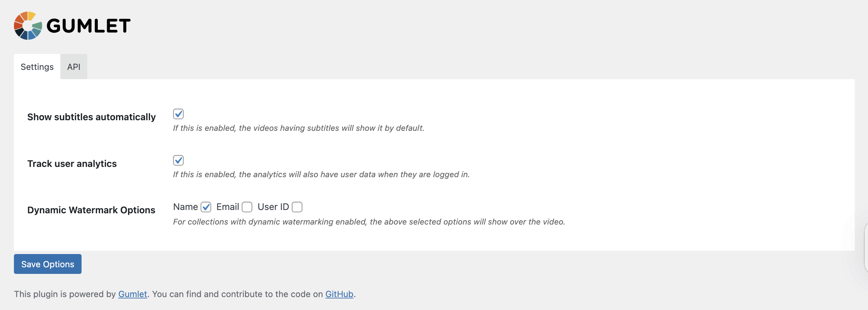Click the Name option label text
This screenshot has width=868, height=310.
(185, 207)
